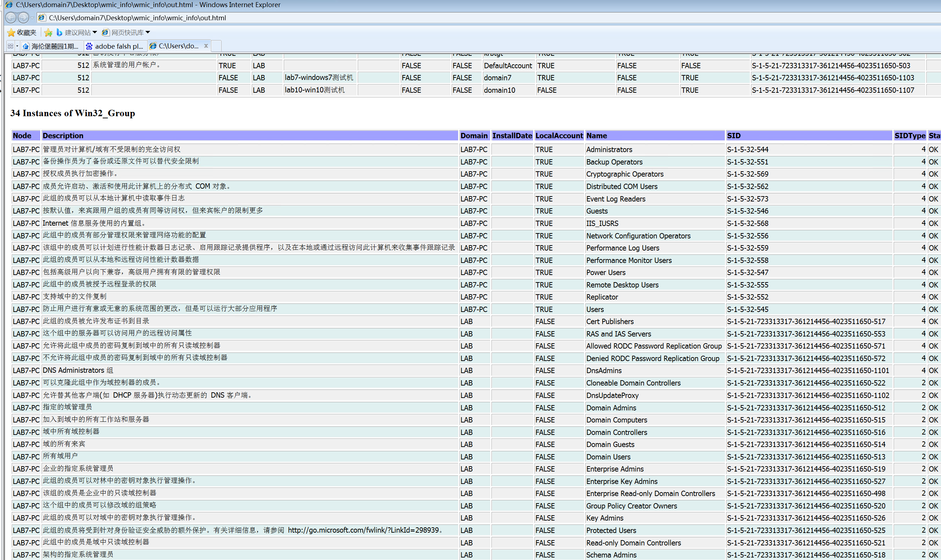This screenshot has height=560, width=941.
Task: Select the Group Policy Creator Owners cell
Action: pyautogui.click(x=655, y=506)
